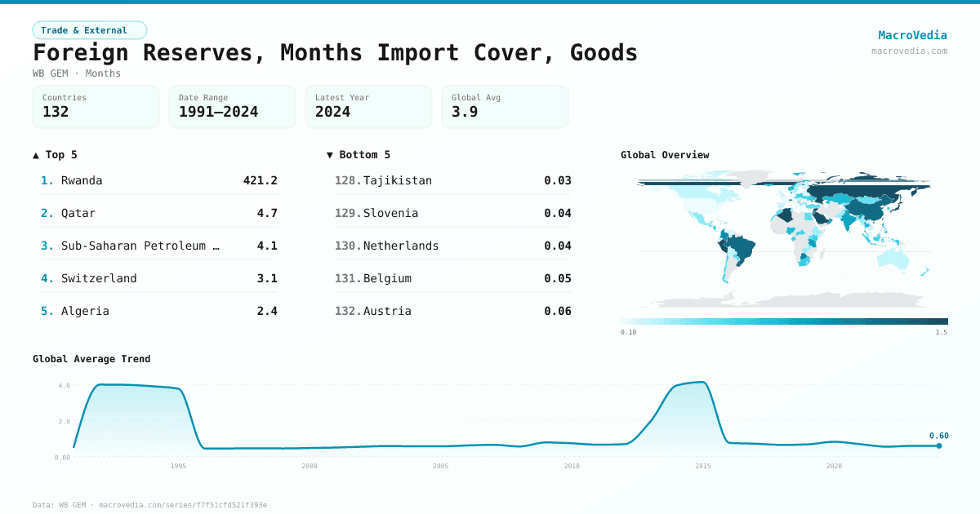
Task: Expand the Date Range 1991–2024 card
Action: tap(232, 106)
